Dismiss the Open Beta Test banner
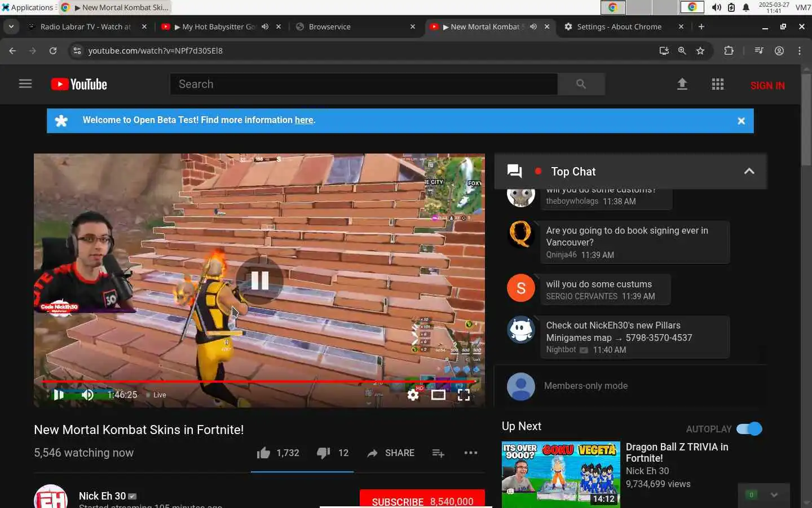Viewport: 812px width, 508px height. click(x=742, y=121)
